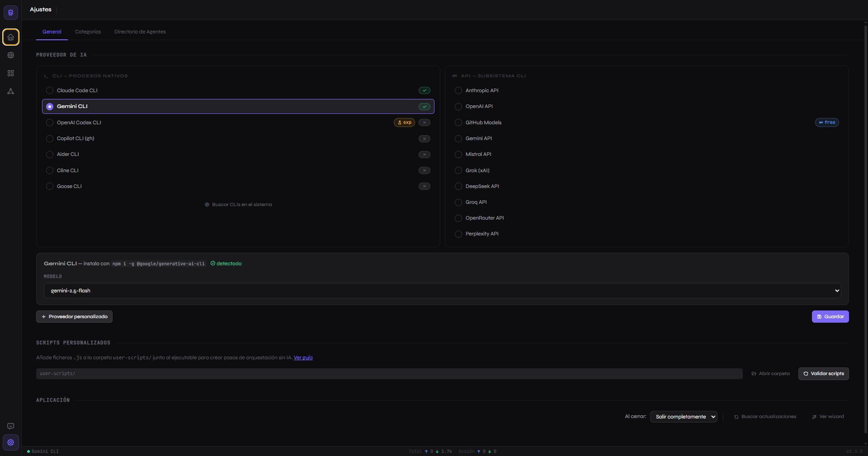Click the green detectado status indicator
Screen dimensions: 868x456
pos(226,263)
